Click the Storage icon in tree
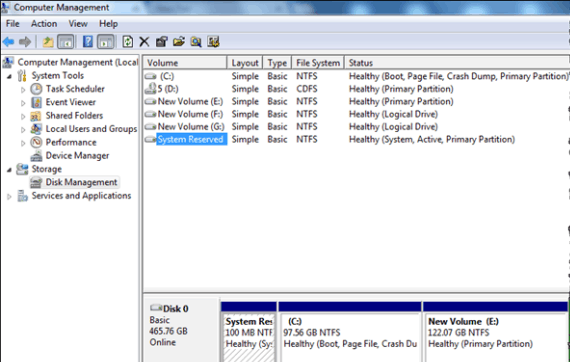Viewport: 570px width, 362px height. [x=22, y=169]
